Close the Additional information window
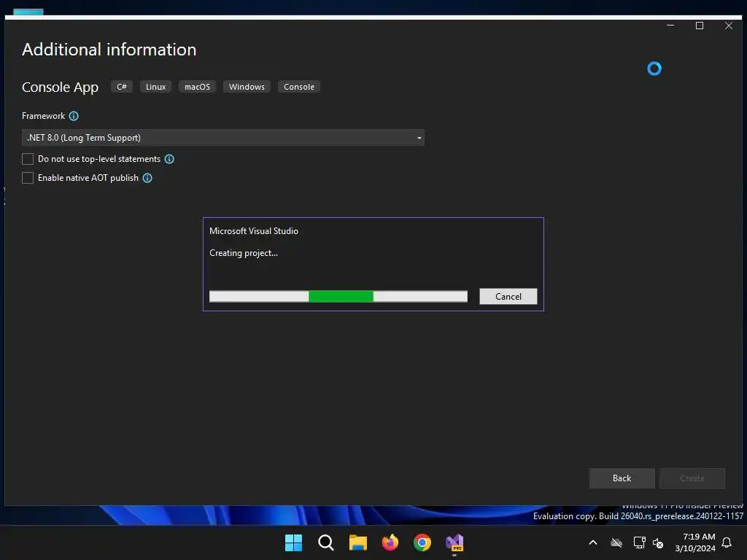The image size is (747, 560). click(729, 26)
